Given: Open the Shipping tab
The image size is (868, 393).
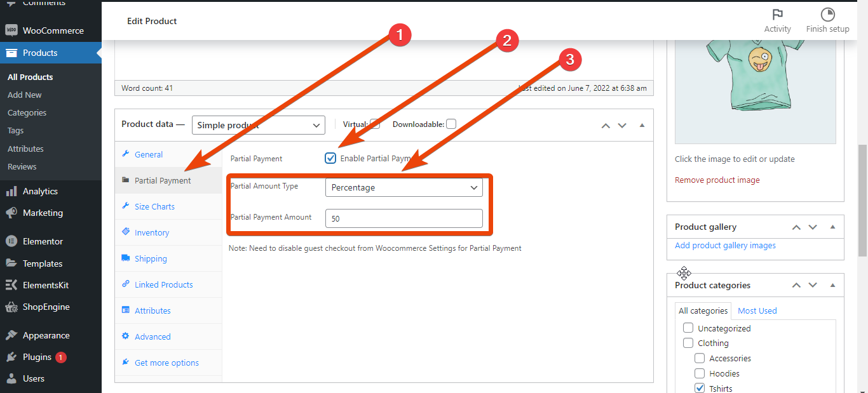Looking at the screenshot, I should point(168,258).
